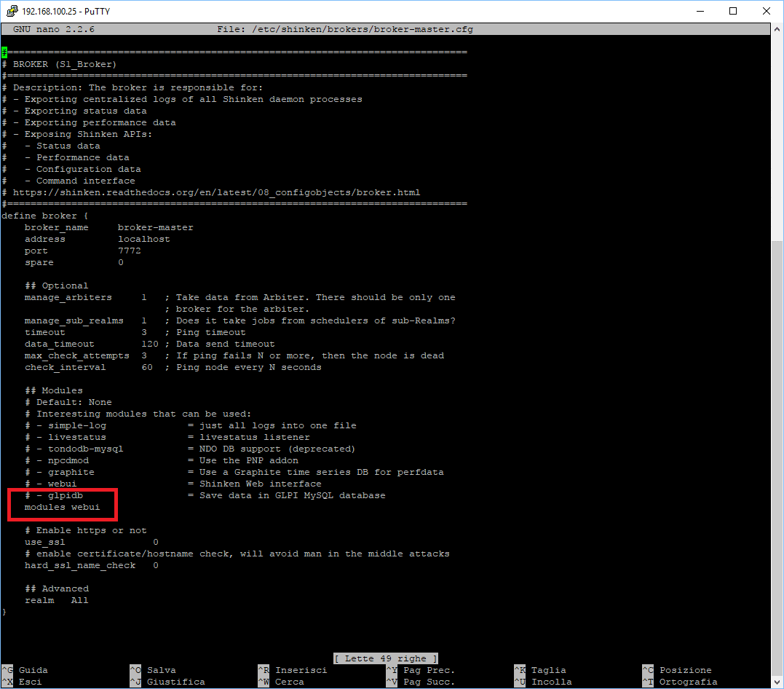784x689 pixels.
Task: Close the PuTTY window
Action: click(x=766, y=11)
